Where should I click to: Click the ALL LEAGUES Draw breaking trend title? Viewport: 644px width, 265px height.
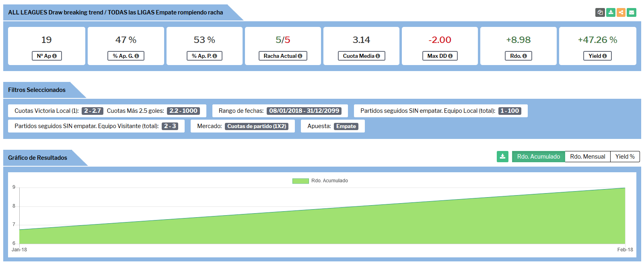[115, 12]
